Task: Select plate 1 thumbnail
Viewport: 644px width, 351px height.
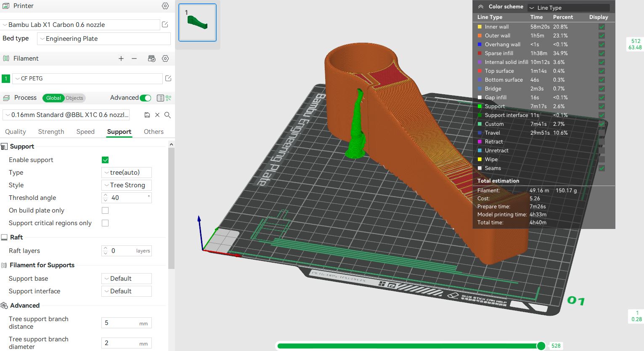Action: (197, 22)
